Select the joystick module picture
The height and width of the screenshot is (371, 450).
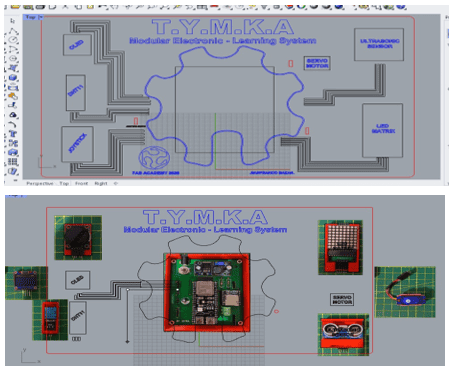point(78,238)
